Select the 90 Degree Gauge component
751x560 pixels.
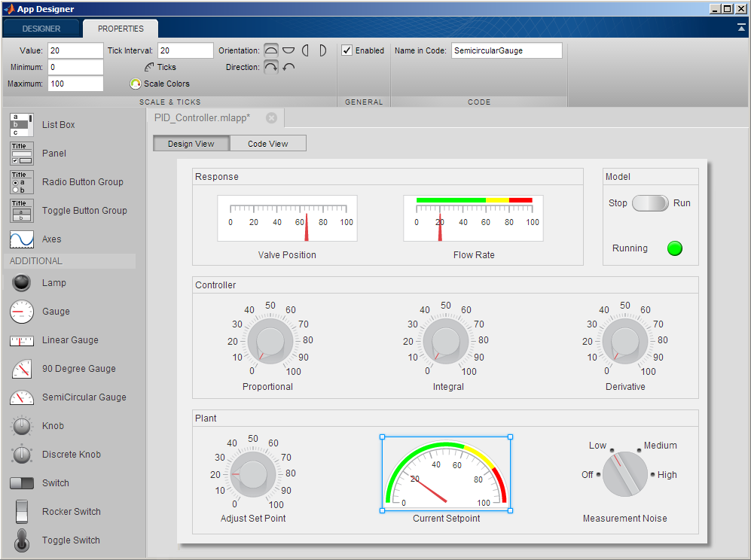click(22, 369)
